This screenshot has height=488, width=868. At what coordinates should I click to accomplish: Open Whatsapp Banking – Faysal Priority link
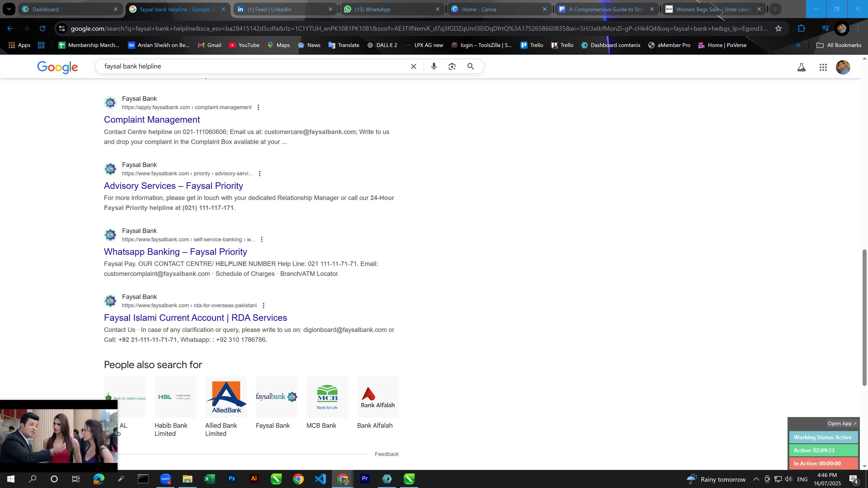(x=176, y=252)
